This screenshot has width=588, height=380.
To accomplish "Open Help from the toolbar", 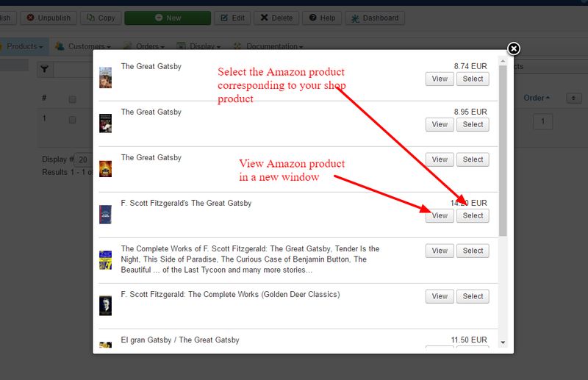I will pyautogui.click(x=322, y=18).
